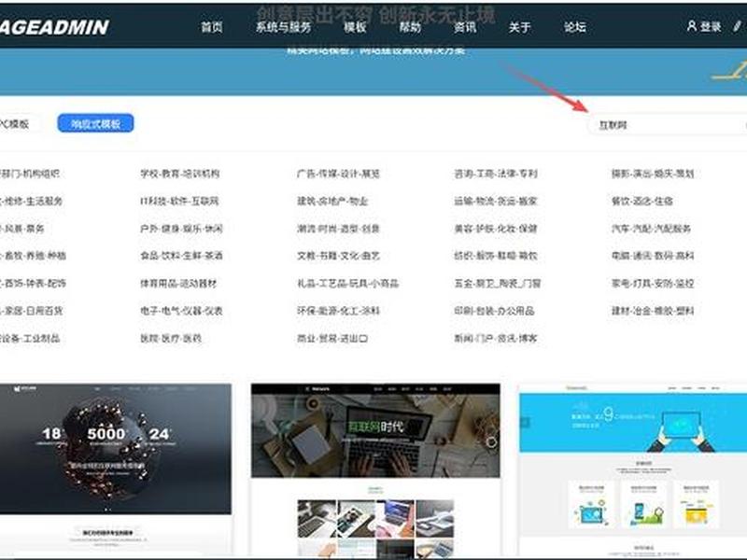Choose the IT科技-软件-互联网 category
The width and height of the screenshot is (747, 560).
[x=179, y=201]
